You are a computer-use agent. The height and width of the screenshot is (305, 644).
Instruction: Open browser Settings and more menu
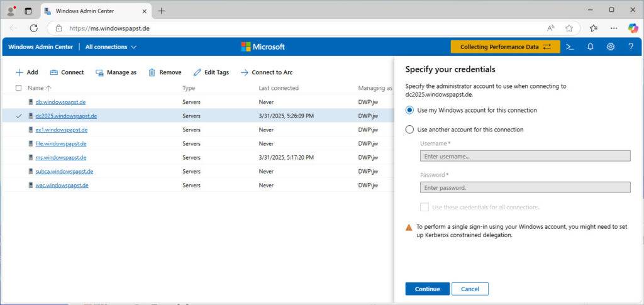tap(614, 28)
